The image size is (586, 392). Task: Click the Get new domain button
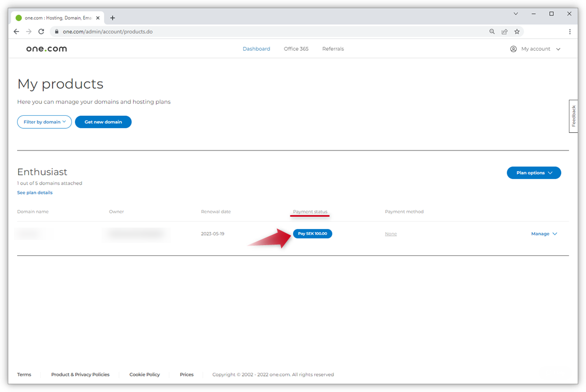point(103,122)
